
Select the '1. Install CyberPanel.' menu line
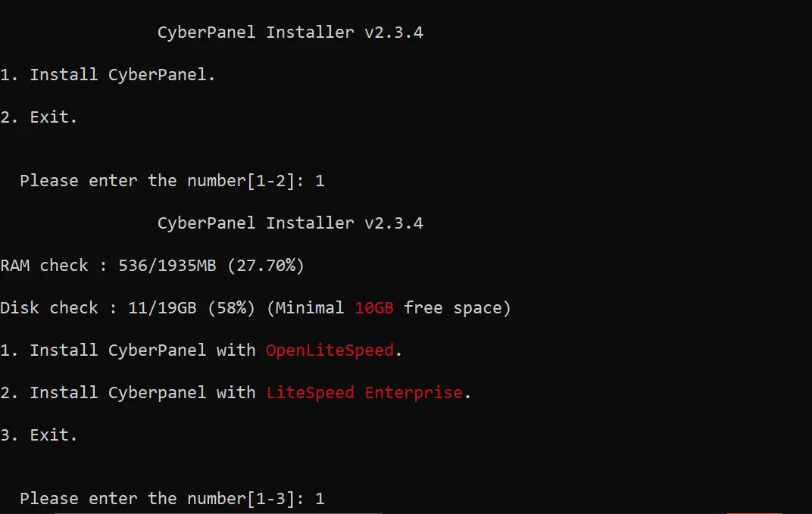pyautogui.click(x=108, y=75)
